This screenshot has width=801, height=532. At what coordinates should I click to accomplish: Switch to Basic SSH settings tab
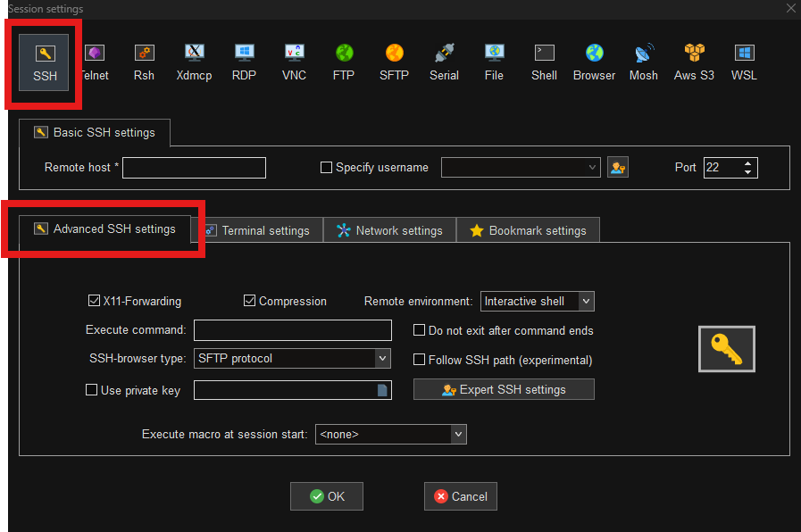(x=95, y=133)
